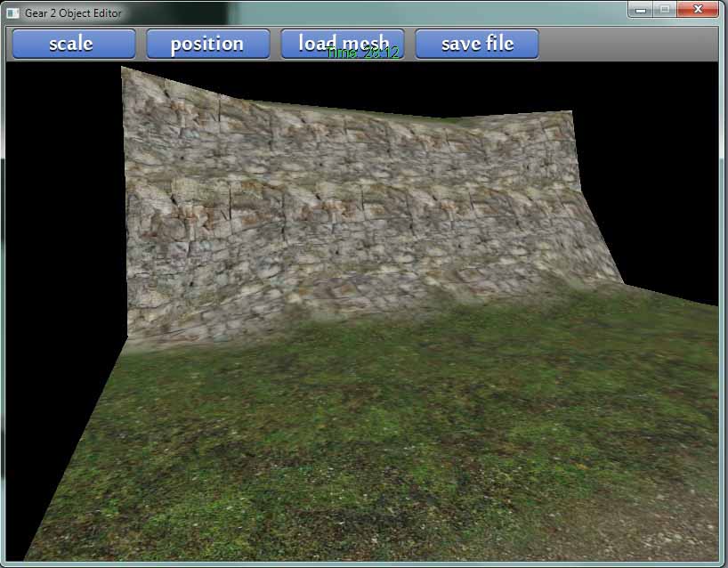Click the application icon in title bar
This screenshot has width=728, height=568.
coord(12,13)
